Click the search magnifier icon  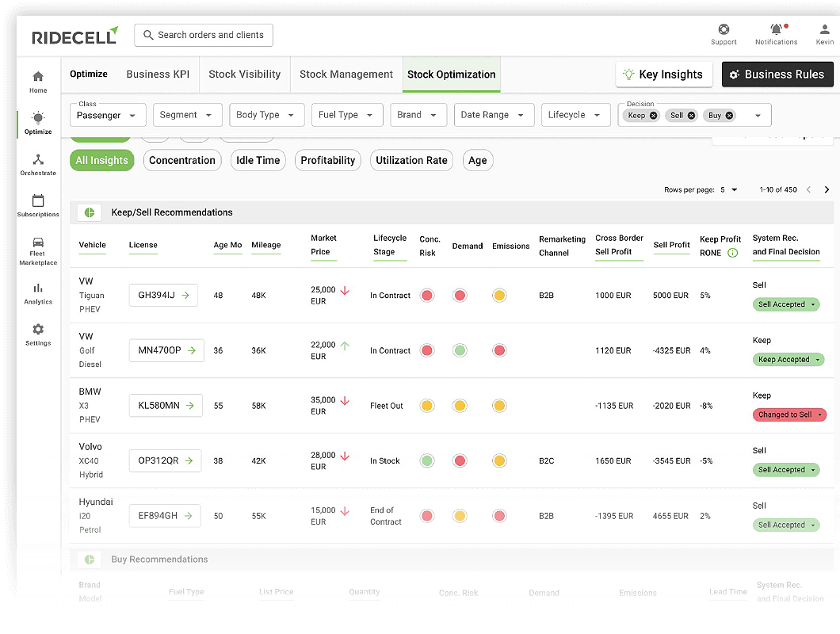[148, 35]
